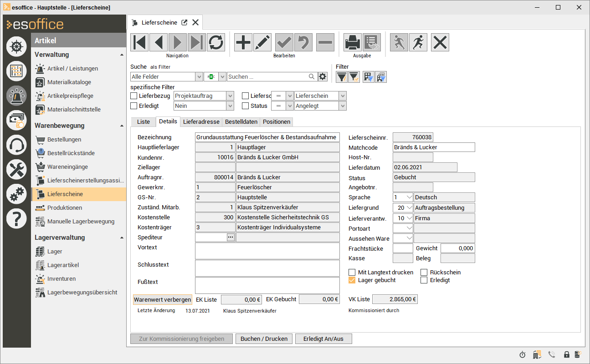Click the lock icon in status bar
This screenshot has height=364, width=590.
567,354
